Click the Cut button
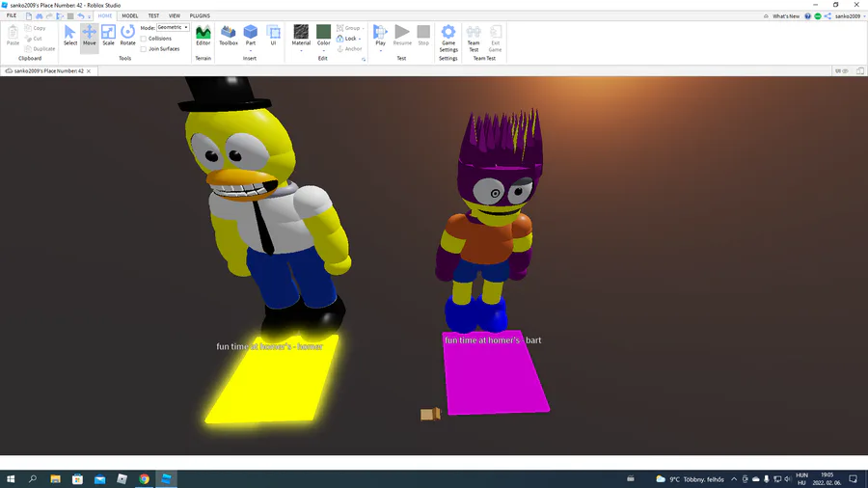Viewport: 868px width, 488px height. click(x=33, y=39)
